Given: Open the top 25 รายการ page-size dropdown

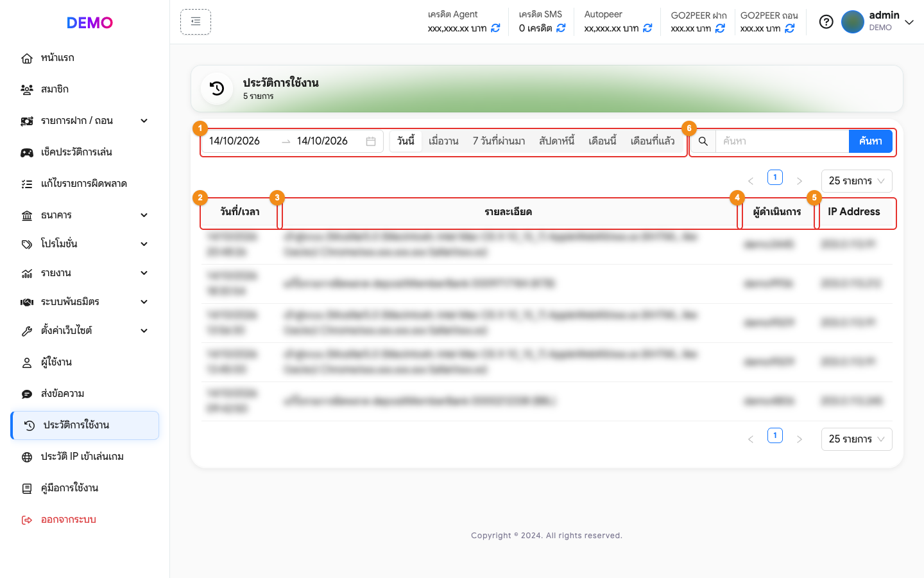Looking at the screenshot, I should coord(857,181).
